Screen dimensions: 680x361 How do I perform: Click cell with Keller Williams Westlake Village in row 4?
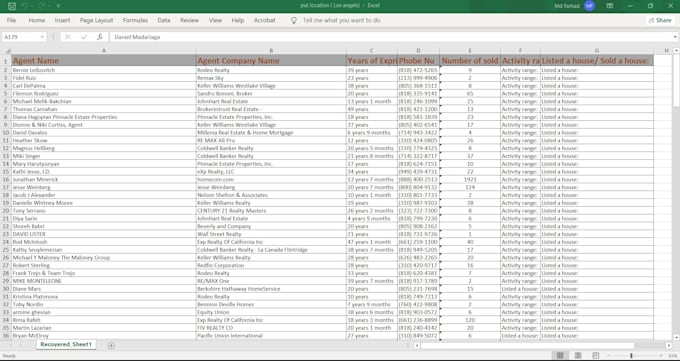pos(271,85)
